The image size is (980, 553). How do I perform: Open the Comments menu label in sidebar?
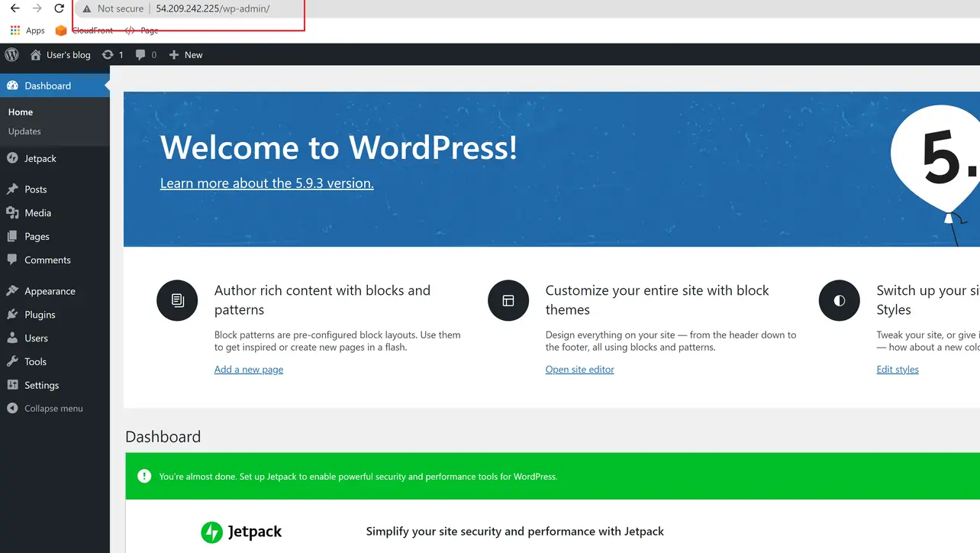(x=47, y=260)
